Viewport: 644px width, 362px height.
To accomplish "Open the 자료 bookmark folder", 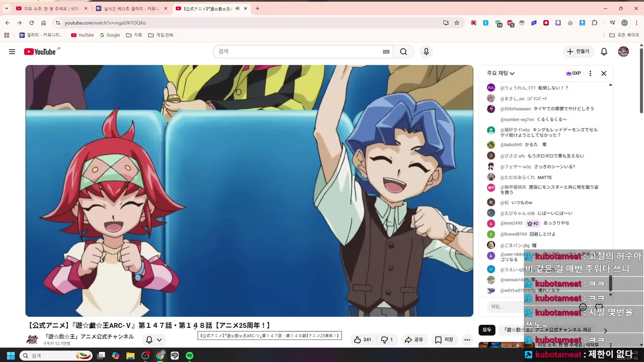I will point(134,35).
